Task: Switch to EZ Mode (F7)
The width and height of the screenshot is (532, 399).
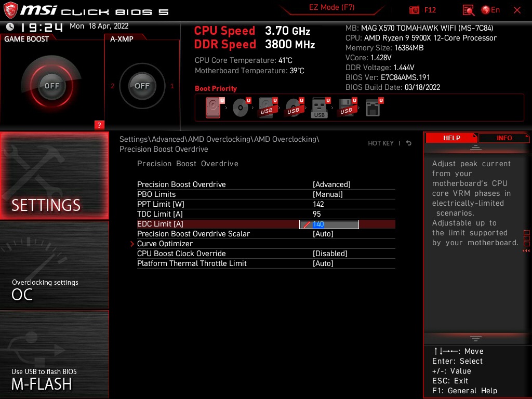Action: [332, 7]
